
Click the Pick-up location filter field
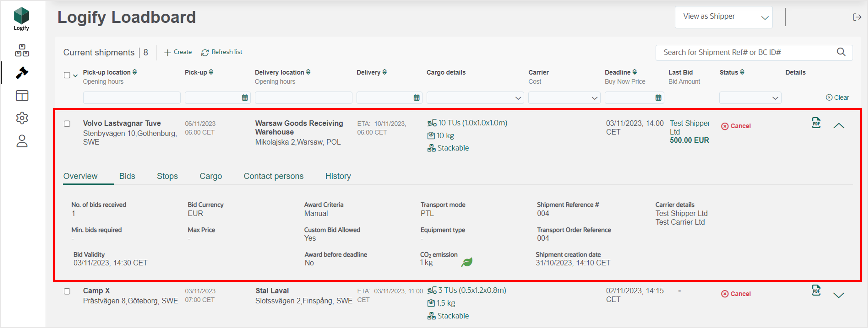(x=132, y=98)
